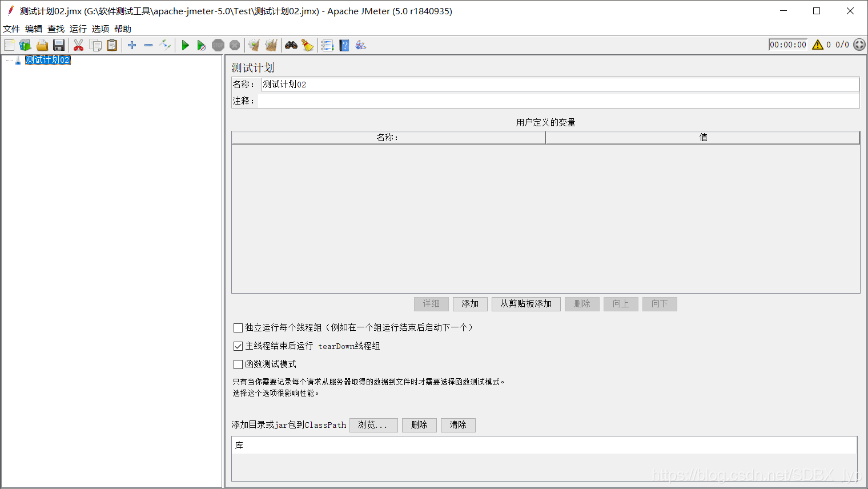
Task: Start the test with green play icon
Action: click(185, 45)
